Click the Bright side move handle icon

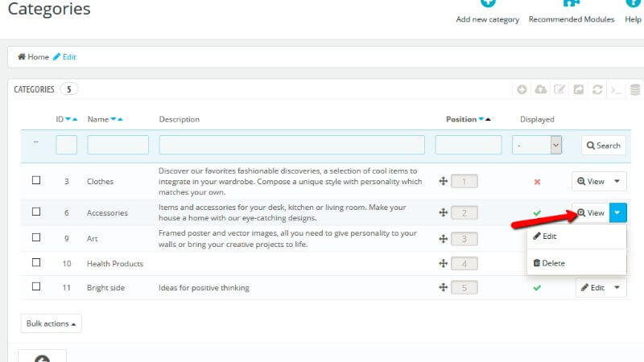coord(444,287)
